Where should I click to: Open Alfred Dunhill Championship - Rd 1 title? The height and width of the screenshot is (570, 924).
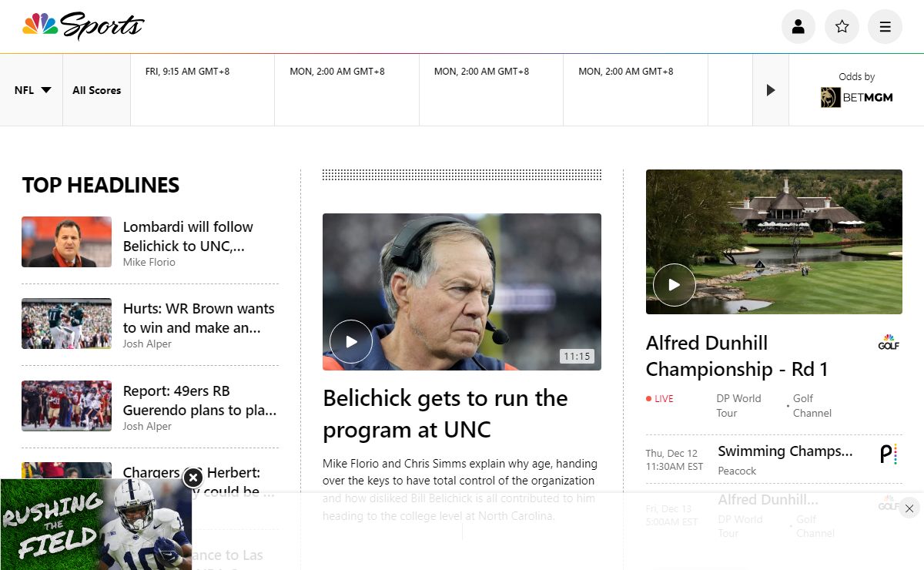coord(737,356)
